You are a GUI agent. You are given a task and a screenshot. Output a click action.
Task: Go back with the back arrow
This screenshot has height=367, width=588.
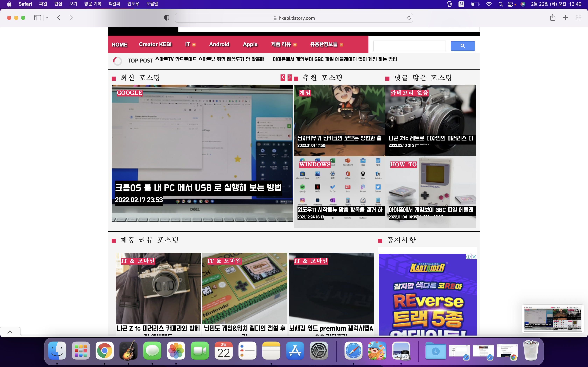tap(59, 18)
